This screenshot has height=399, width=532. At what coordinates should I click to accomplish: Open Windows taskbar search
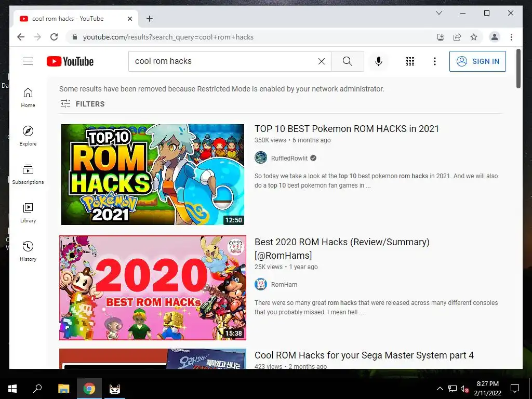[37, 389]
